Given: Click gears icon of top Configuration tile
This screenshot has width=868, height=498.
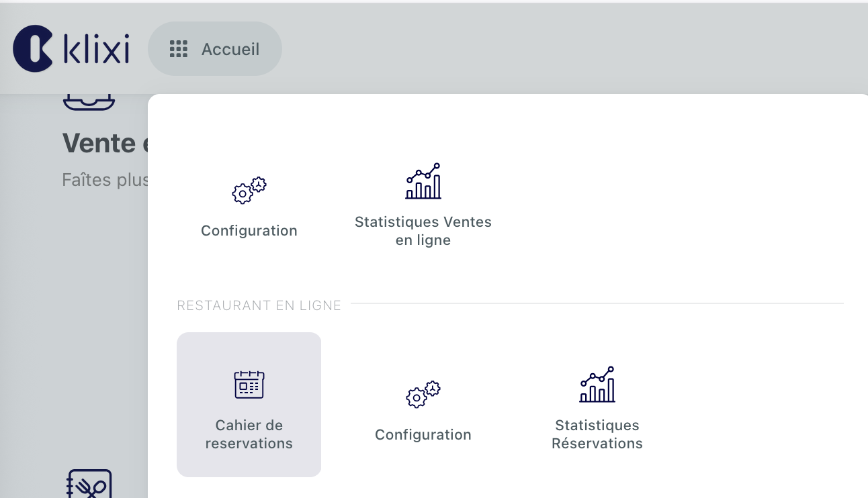Looking at the screenshot, I should [x=249, y=190].
